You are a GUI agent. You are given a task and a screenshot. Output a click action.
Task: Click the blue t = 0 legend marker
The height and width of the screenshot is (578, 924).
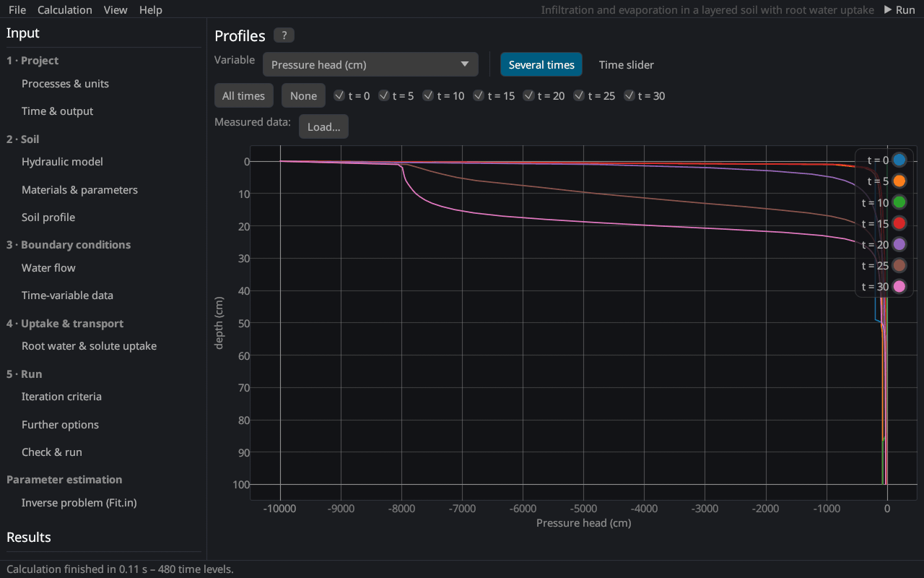coord(899,160)
